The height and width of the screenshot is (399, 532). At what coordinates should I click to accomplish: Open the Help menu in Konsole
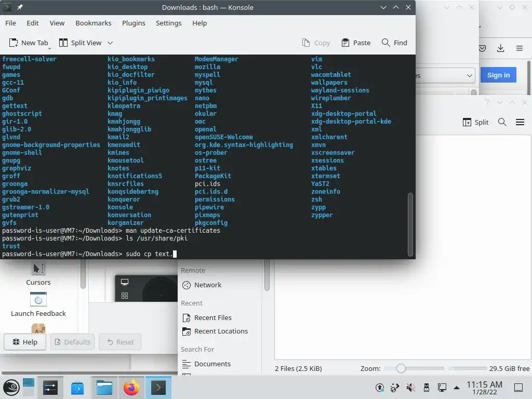click(x=199, y=23)
